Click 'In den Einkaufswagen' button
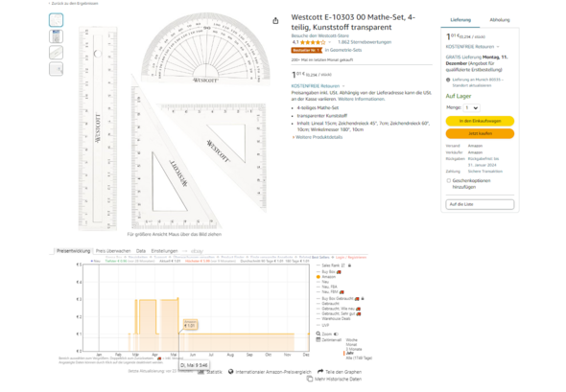Image resolution: width=566 pixels, height=392 pixels. 480,121
